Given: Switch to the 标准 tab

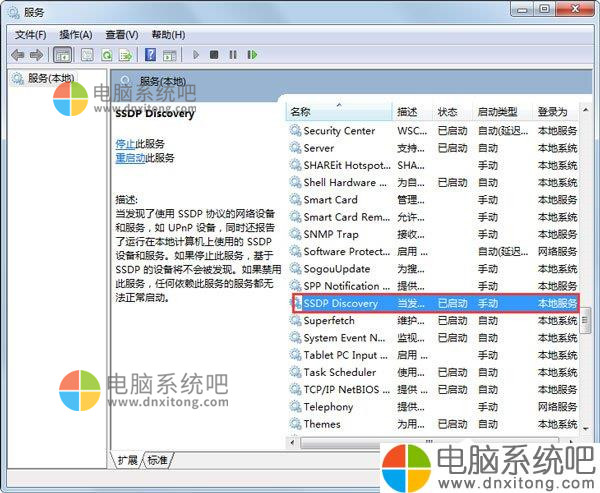Looking at the screenshot, I should pyautogui.click(x=158, y=460).
